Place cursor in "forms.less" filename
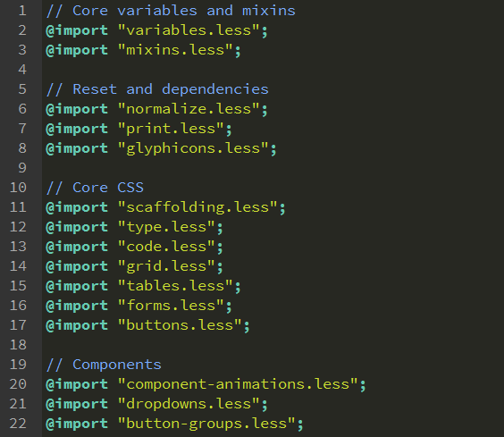The width and height of the screenshot is (504, 437). coord(171,306)
